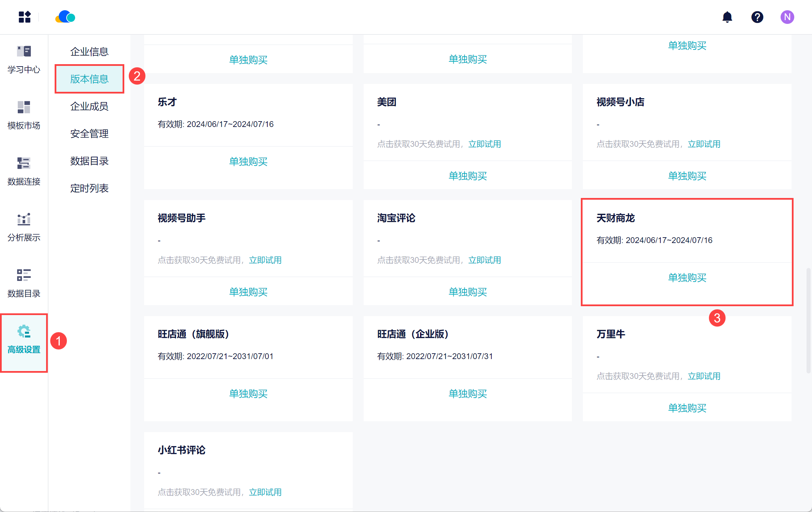Click the help question mark icon
This screenshot has height=512, width=812.
(757, 17)
